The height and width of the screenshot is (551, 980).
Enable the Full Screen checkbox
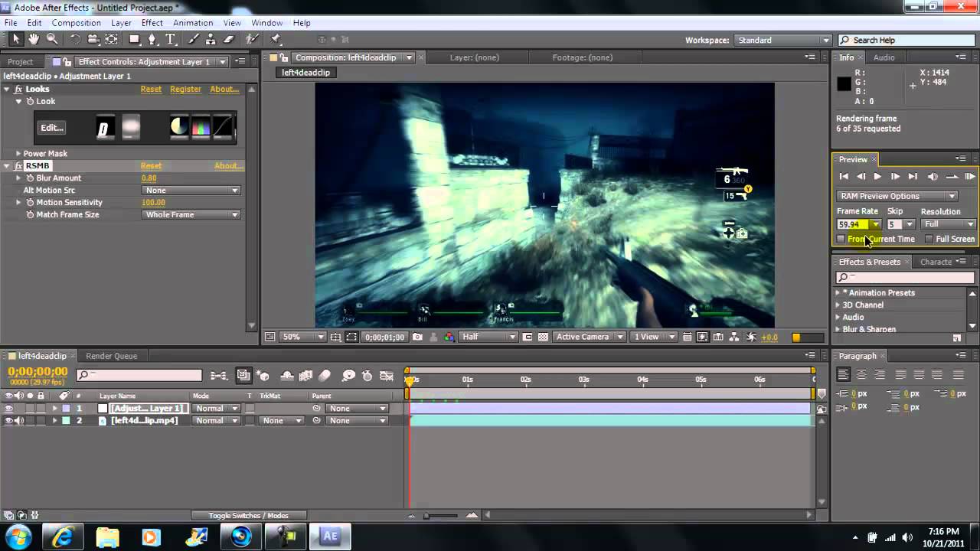click(x=929, y=240)
